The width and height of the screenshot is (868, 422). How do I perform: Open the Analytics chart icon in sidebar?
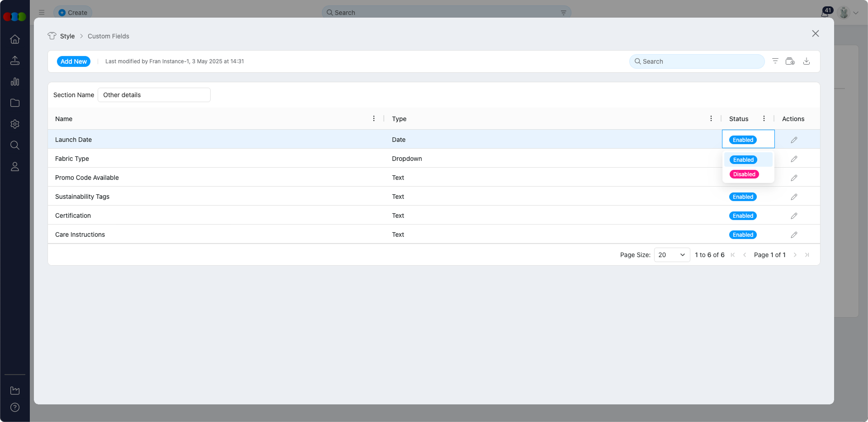tap(15, 82)
